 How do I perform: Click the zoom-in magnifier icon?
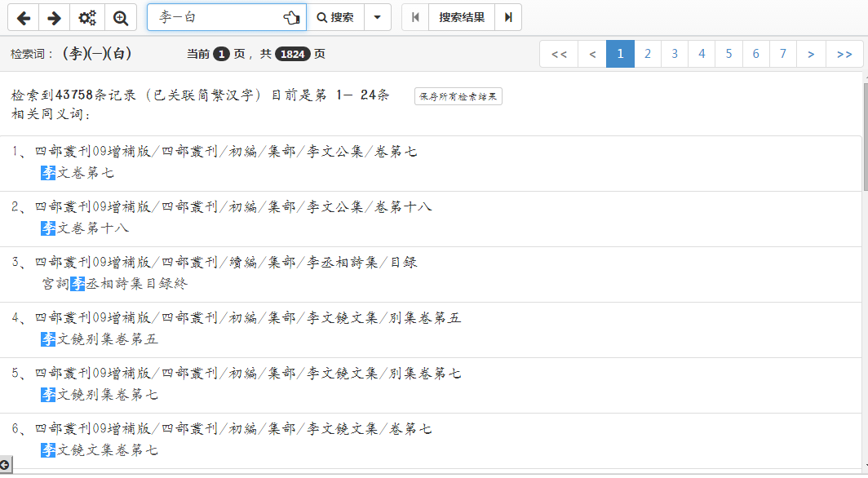pos(121,17)
